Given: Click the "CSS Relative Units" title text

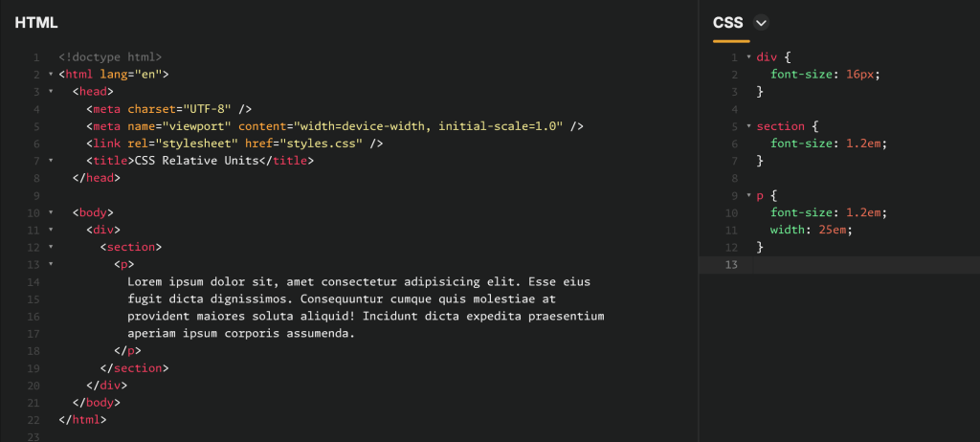Looking at the screenshot, I should (x=195, y=161).
